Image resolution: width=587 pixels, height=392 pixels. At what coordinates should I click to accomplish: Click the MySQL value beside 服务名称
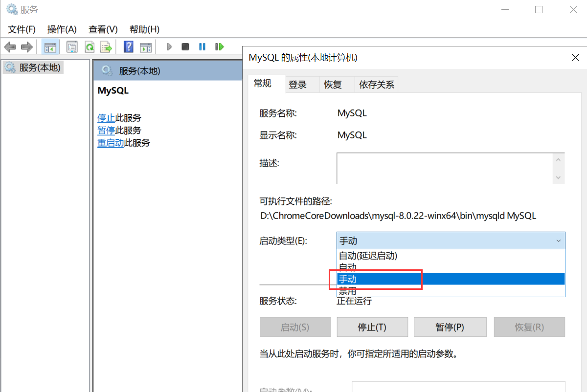coord(352,113)
